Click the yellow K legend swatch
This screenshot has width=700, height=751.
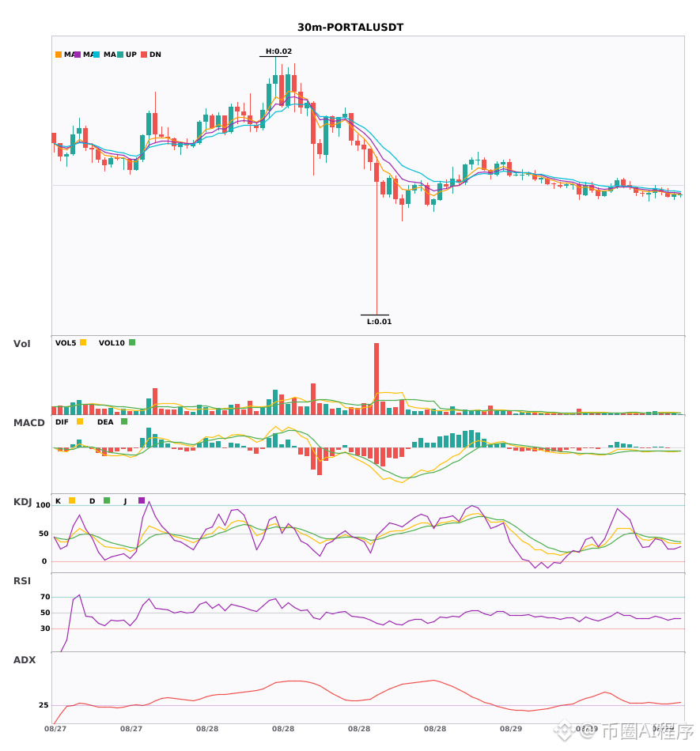pyautogui.click(x=72, y=500)
